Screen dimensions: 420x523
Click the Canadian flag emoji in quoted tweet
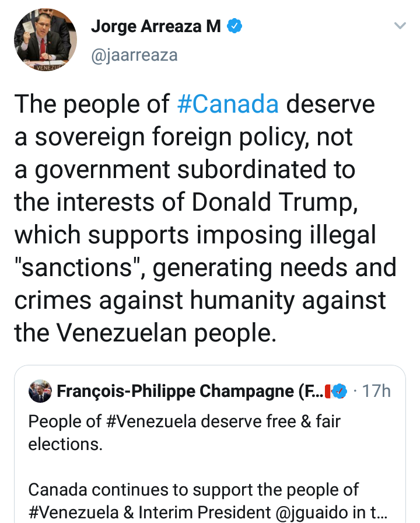[327, 390]
